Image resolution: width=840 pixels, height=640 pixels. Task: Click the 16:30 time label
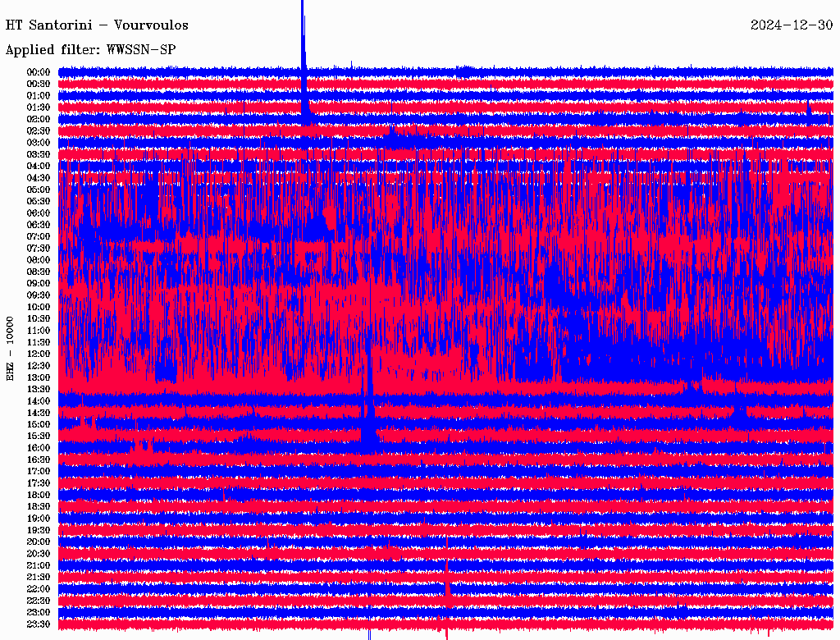(x=39, y=459)
